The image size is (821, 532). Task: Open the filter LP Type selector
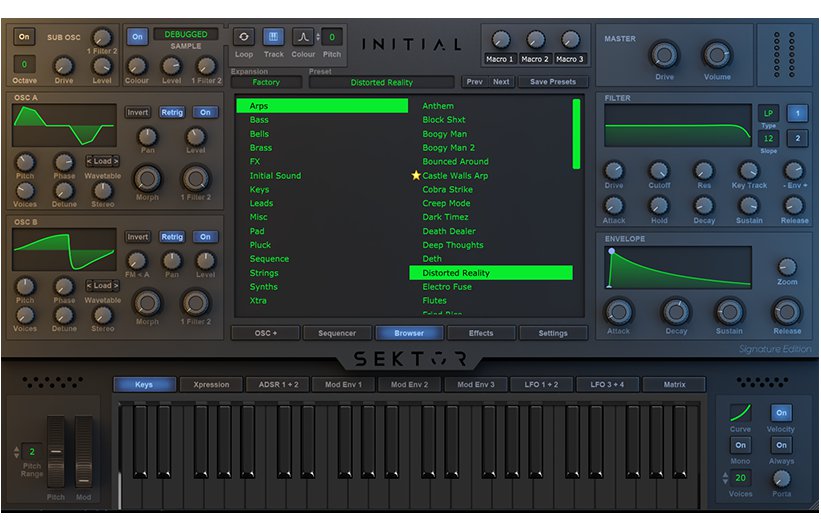point(768,113)
